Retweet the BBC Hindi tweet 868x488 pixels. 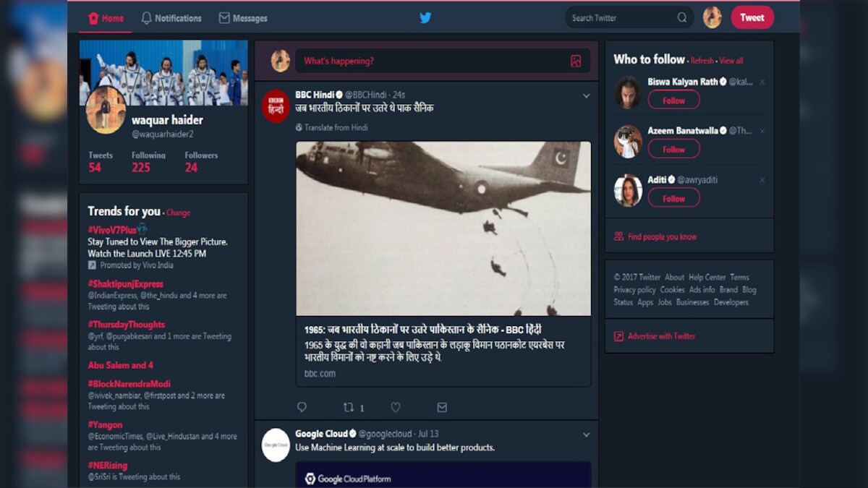349,407
